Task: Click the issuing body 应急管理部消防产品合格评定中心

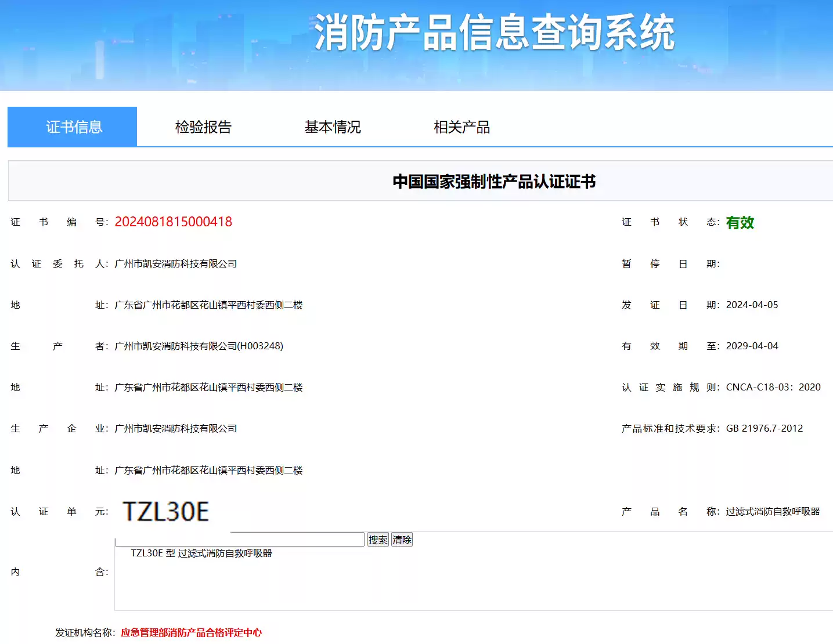Action: 191,632
